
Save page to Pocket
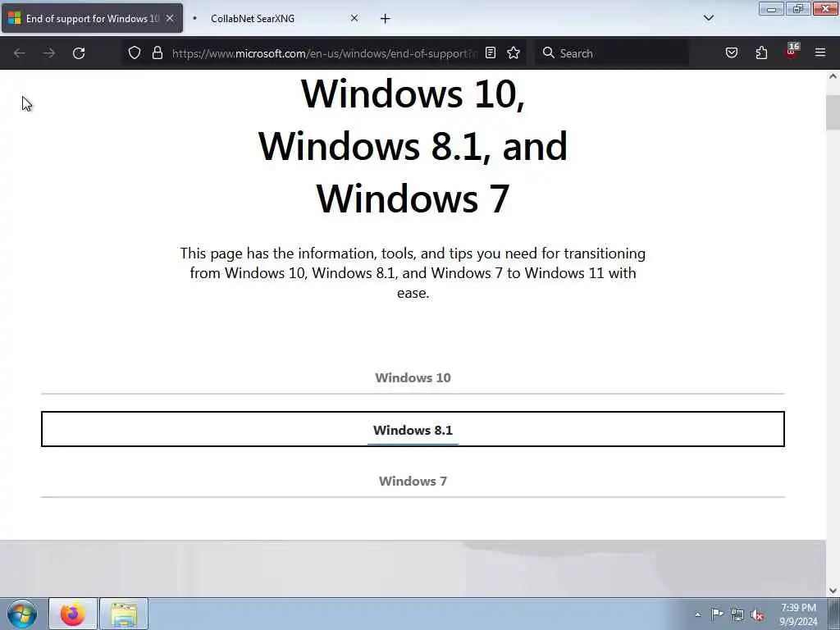pyautogui.click(x=731, y=53)
